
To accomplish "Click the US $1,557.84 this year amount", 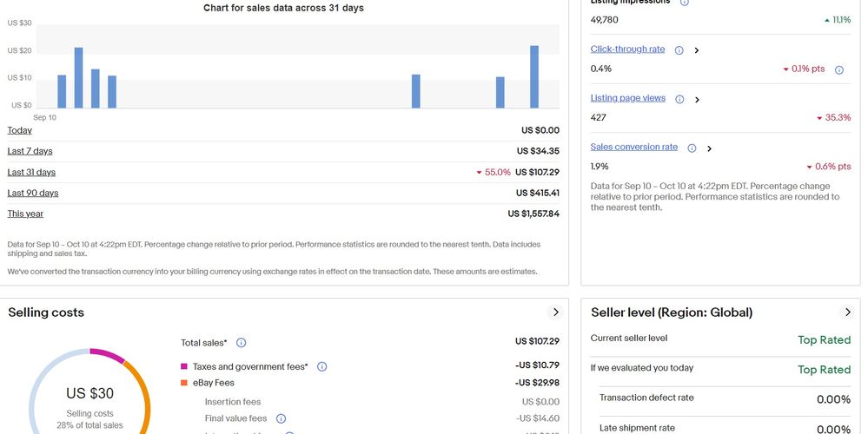I will click(x=533, y=214).
